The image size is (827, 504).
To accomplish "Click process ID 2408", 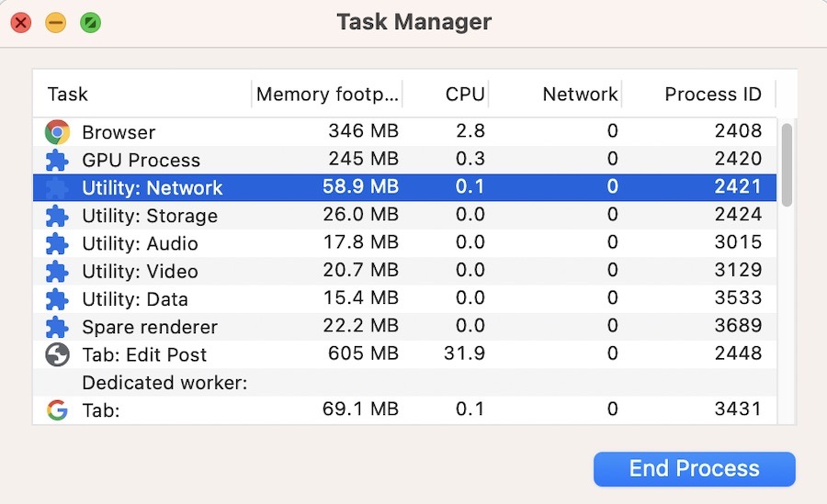I will (738, 130).
